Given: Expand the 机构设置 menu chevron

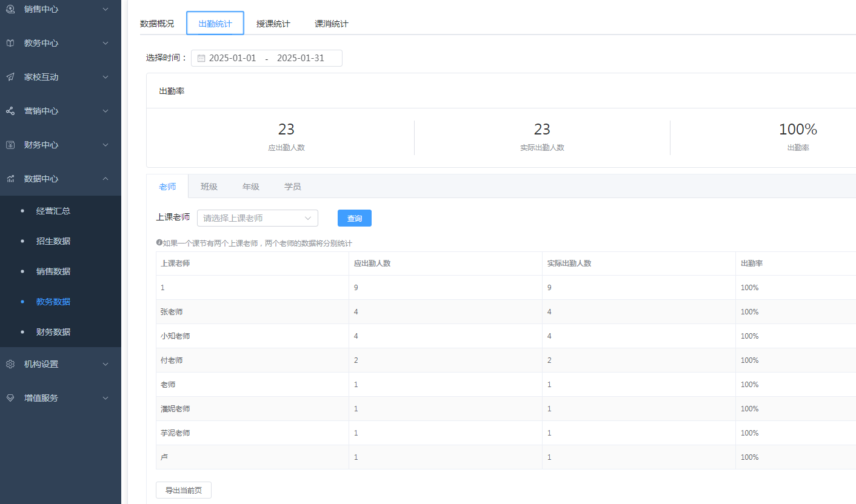Looking at the screenshot, I should click(x=105, y=364).
